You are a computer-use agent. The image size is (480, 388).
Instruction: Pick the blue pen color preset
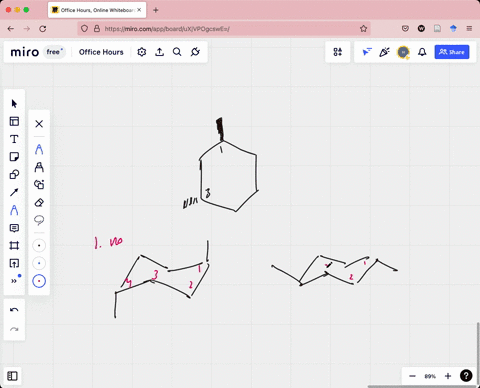point(39,263)
